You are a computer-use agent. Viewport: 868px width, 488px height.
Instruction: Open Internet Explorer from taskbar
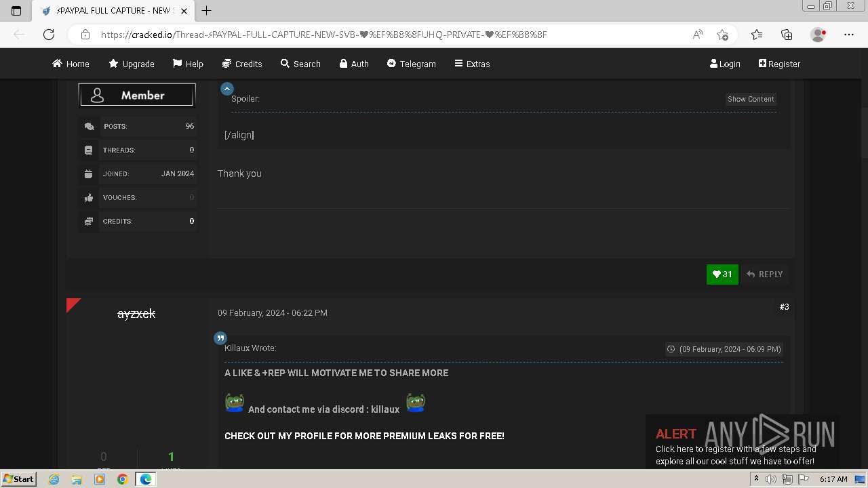[x=54, y=479]
